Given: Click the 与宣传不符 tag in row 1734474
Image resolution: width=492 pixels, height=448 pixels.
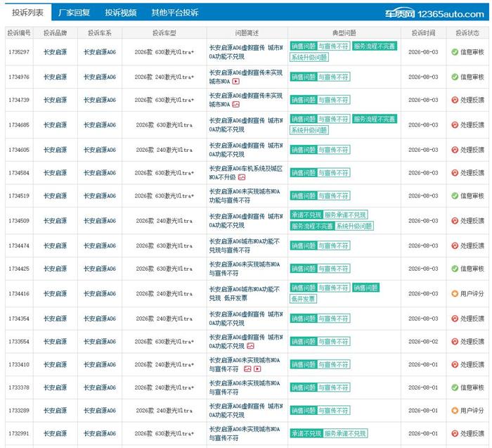Looking at the screenshot, I should coord(333,245).
